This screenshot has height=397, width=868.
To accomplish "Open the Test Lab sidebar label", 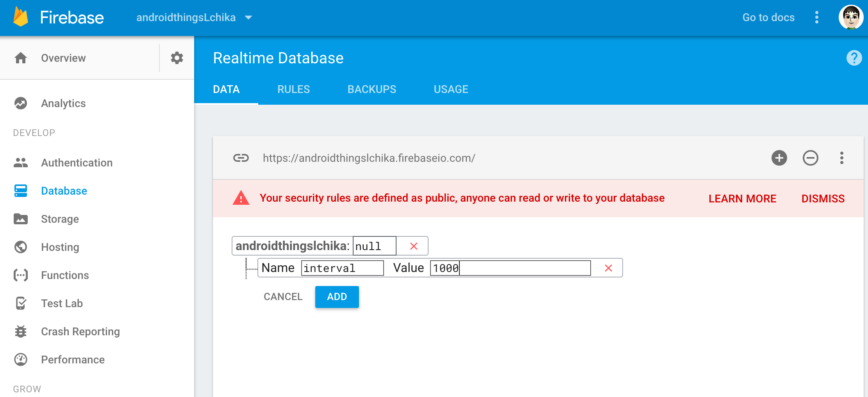I will (62, 303).
